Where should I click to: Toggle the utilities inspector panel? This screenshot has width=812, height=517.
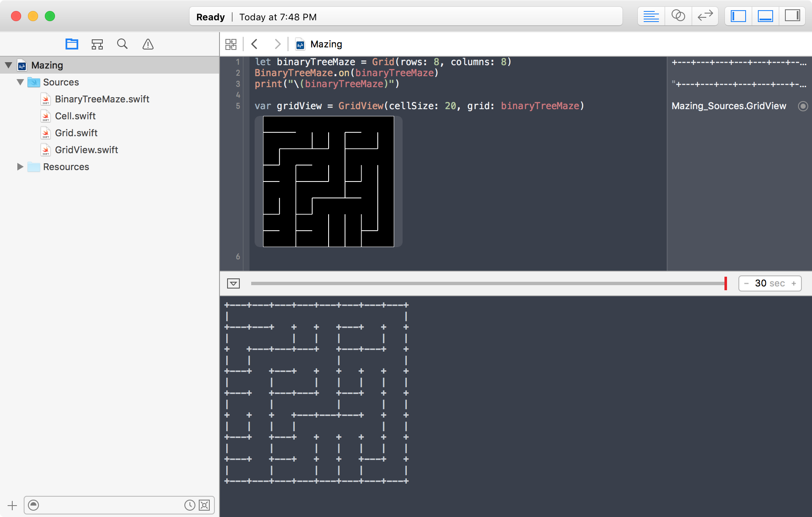[x=792, y=16]
